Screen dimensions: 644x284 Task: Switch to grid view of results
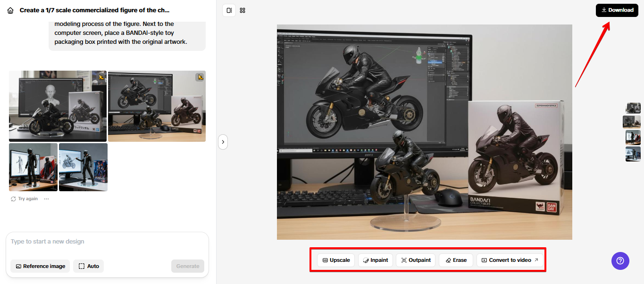coord(243,10)
